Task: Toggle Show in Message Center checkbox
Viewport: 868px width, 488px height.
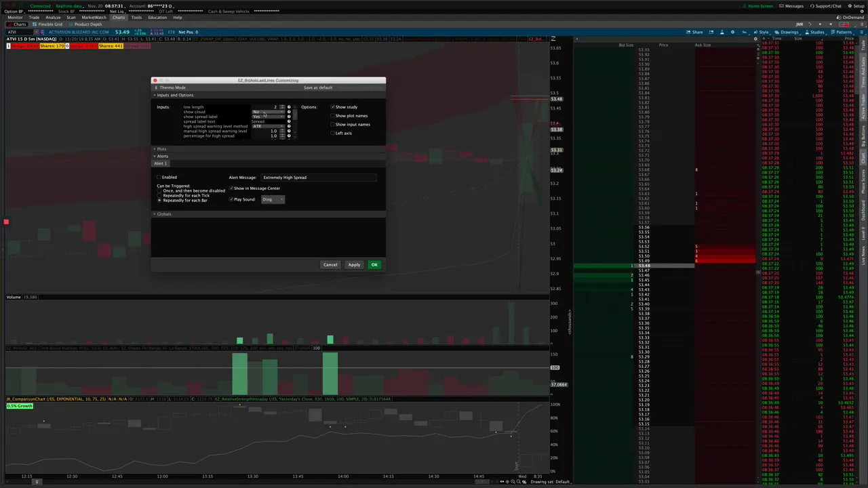Action: coord(231,188)
